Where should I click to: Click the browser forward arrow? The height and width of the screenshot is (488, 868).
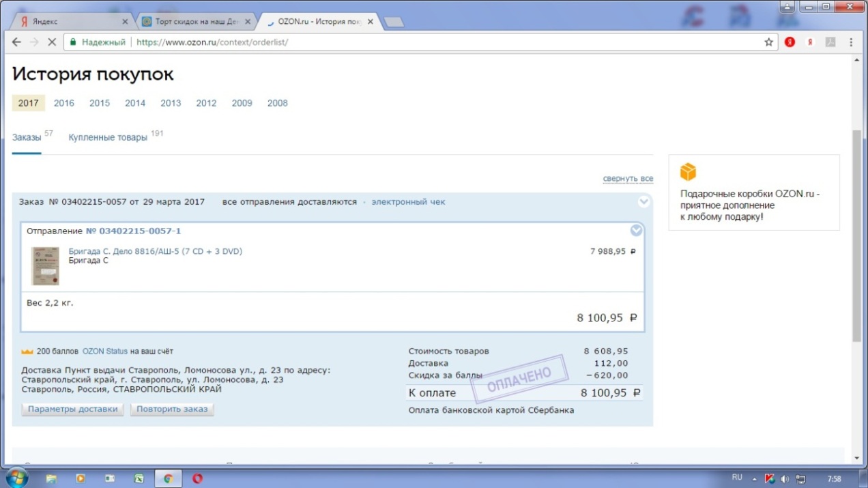coord(34,42)
